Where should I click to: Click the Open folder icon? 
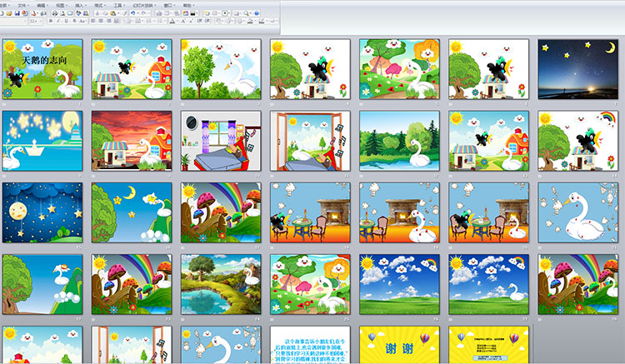[x=8, y=13]
